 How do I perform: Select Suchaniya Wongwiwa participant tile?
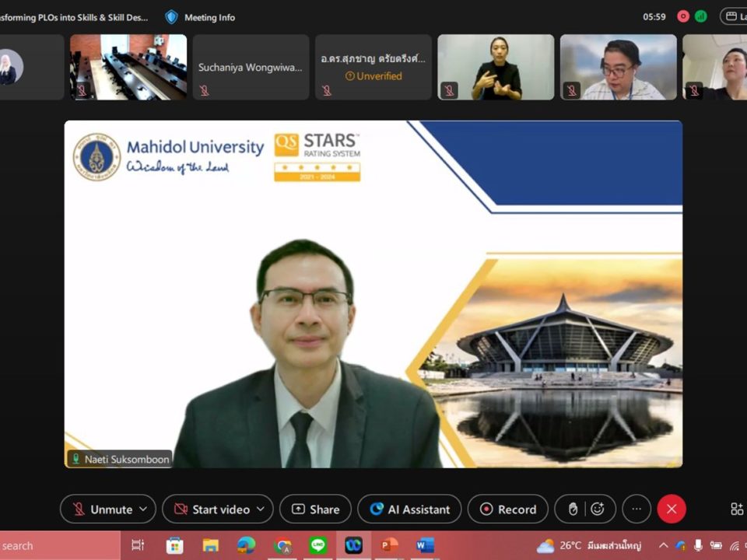click(251, 68)
